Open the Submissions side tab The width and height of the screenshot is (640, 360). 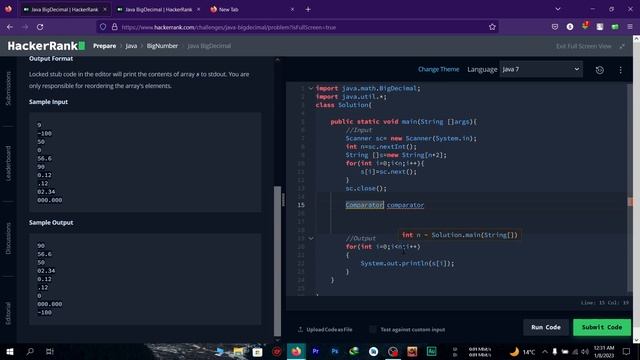click(x=8, y=89)
